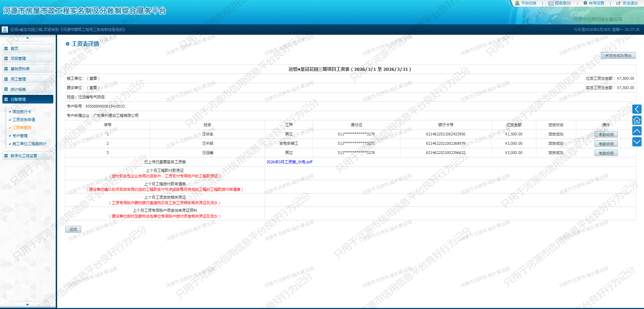
Task: Click the grid icon beside 项目管理
Action: pyautogui.click(x=6, y=58)
